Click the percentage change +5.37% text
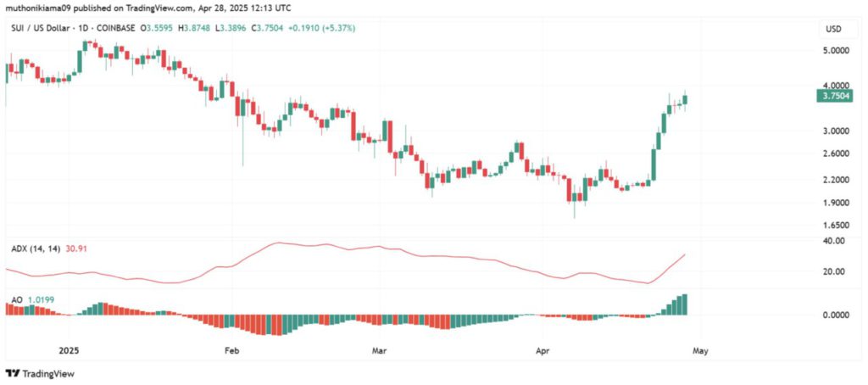 [x=342, y=29]
